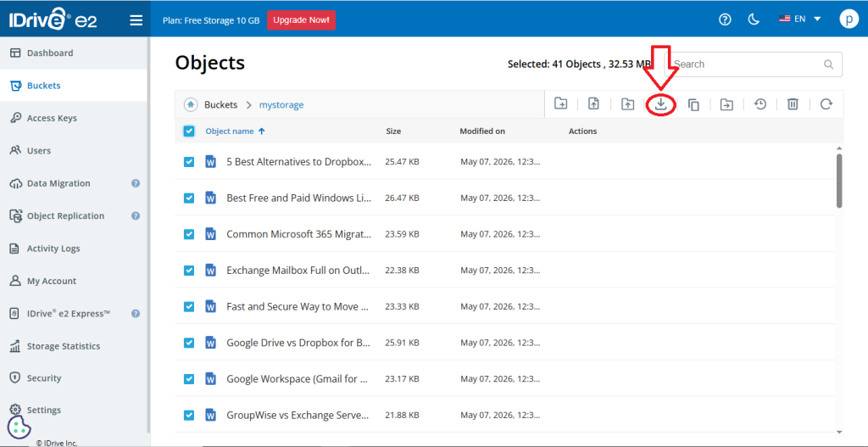Click the upload file toolbar icon
Image resolution: width=868 pixels, height=447 pixels.
click(x=594, y=103)
